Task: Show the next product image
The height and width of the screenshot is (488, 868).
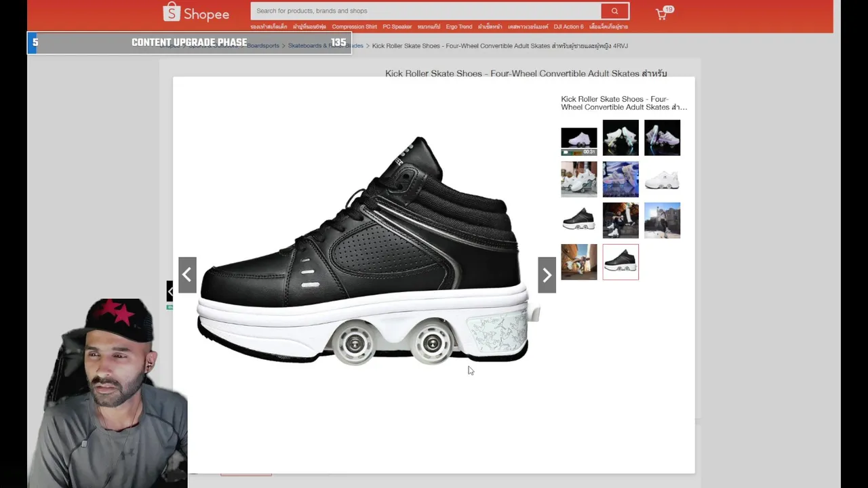Action: (547, 274)
